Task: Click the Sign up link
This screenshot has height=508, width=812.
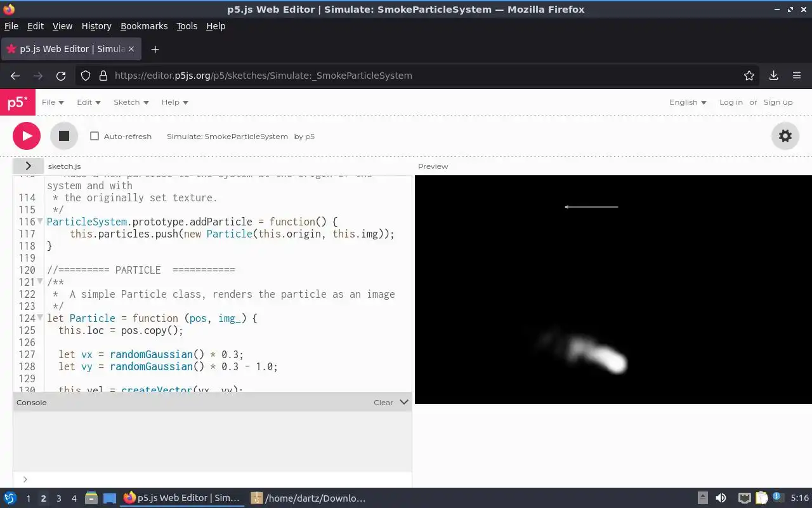Action: click(x=778, y=102)
